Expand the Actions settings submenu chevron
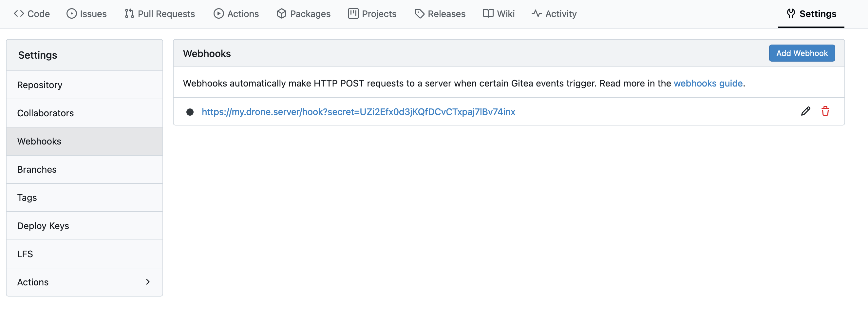The height and width of the screenshot is (327, 868). pos(148,282)
